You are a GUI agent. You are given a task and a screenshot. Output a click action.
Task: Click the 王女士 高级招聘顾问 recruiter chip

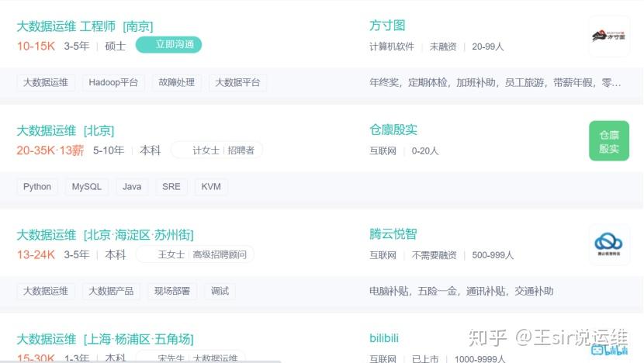(195, 254)
